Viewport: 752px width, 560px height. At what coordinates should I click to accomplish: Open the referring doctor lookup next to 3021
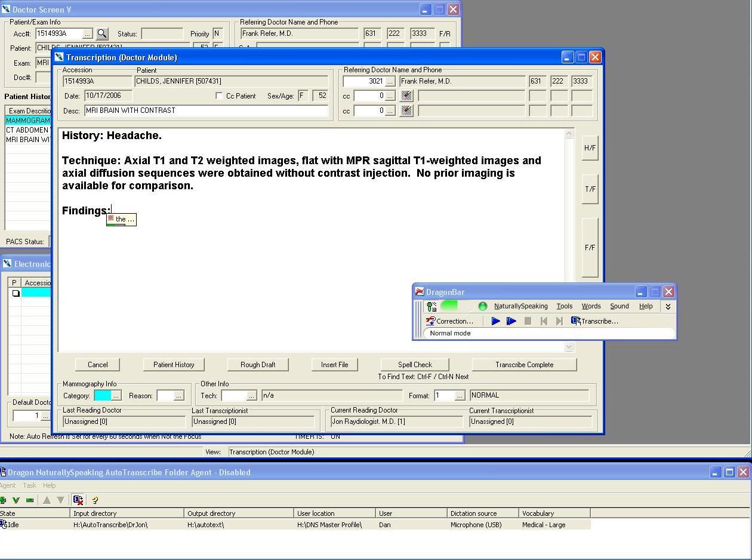pyautogui.click(x=390, y=81)
